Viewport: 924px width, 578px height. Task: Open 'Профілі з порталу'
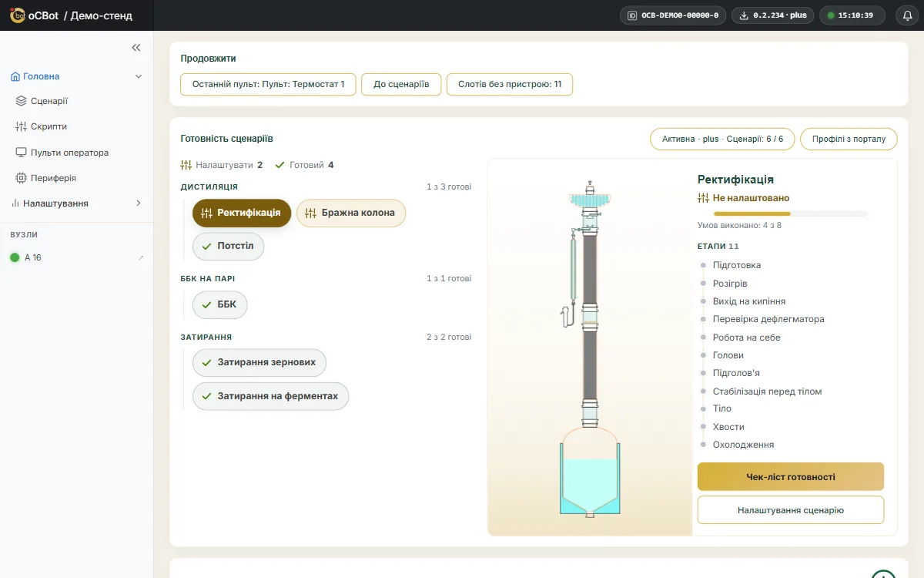point(849,139)
